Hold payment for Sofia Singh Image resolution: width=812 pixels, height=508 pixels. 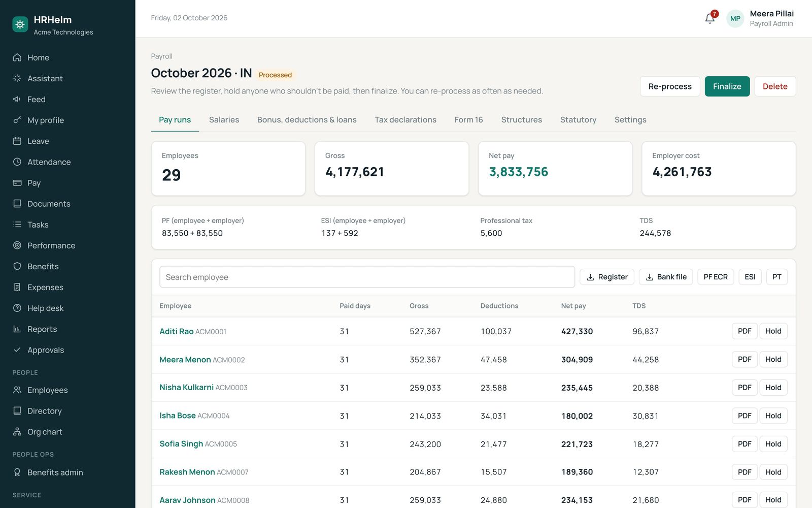[x=773, y=444]
